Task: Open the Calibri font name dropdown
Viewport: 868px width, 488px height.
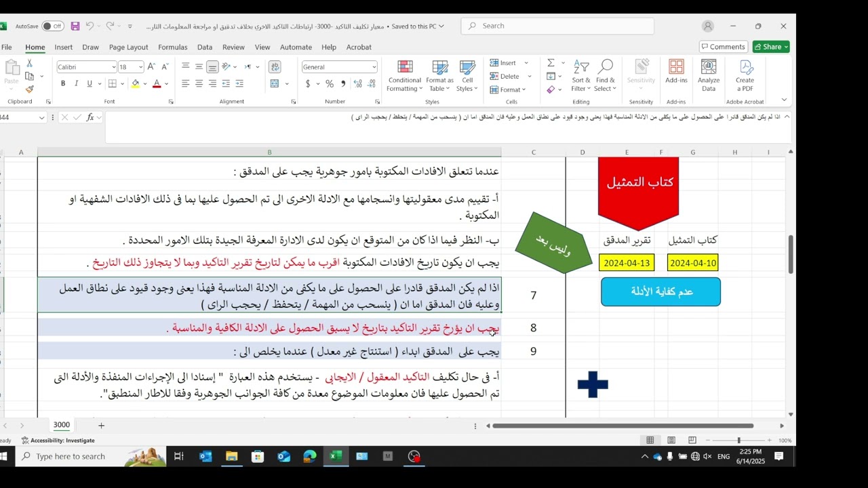Action: [113, 67]
